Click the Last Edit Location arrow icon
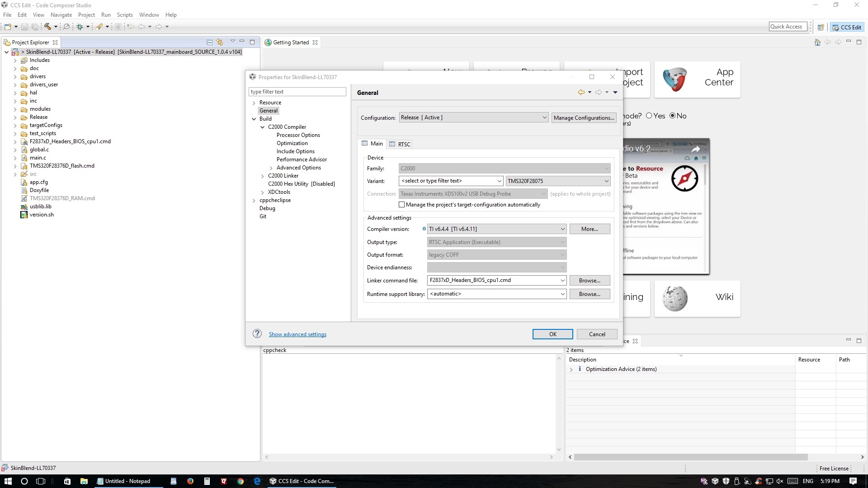Viewport: 868px width, 488px height. point(131,27)
